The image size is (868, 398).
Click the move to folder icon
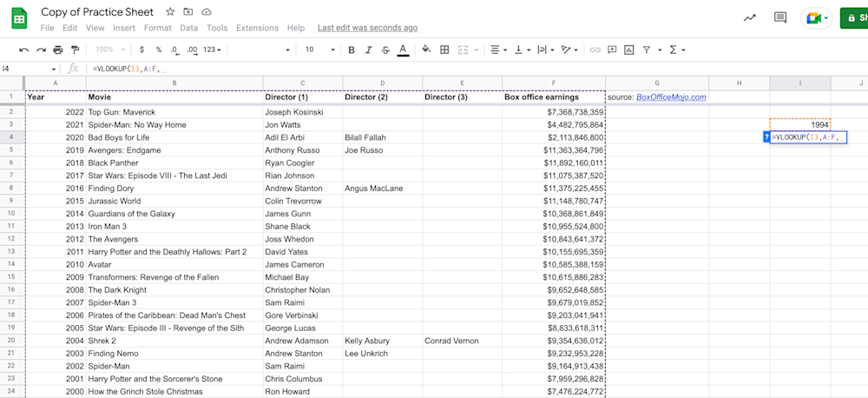point(188,11)
